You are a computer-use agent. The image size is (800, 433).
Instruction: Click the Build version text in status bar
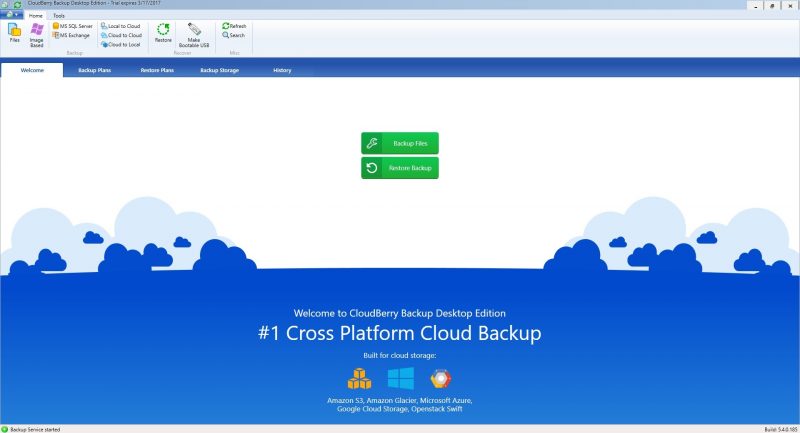point(781,429)
